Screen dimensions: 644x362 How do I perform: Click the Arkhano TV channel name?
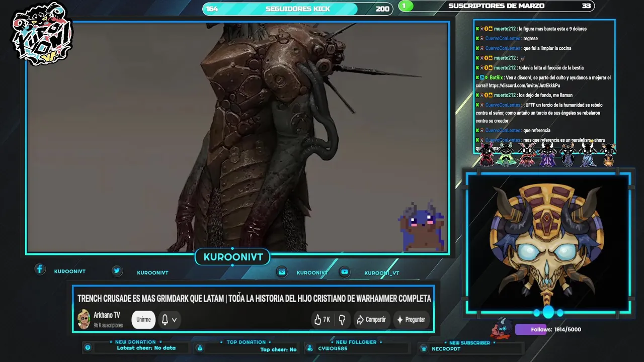tap(107, 315)
